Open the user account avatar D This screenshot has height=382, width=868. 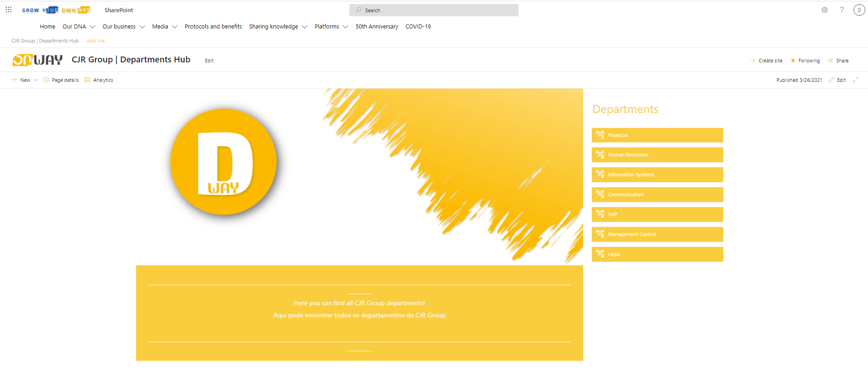pyautogui.click(x=859, y=10)
